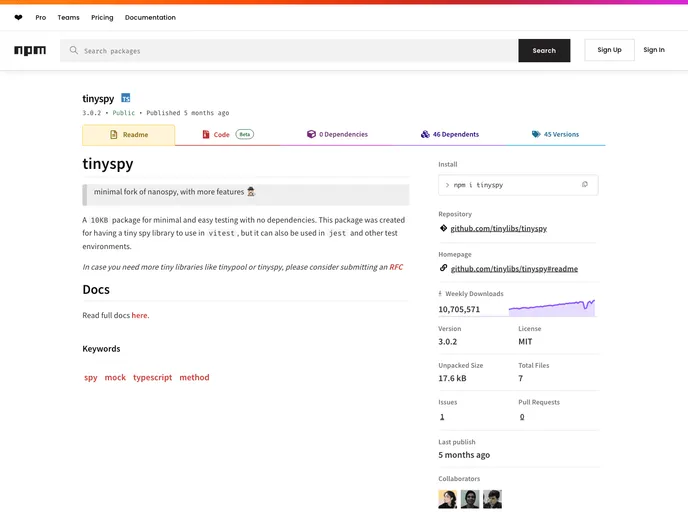Click the chain link icon beside homepage

click(x=443, y=268)
